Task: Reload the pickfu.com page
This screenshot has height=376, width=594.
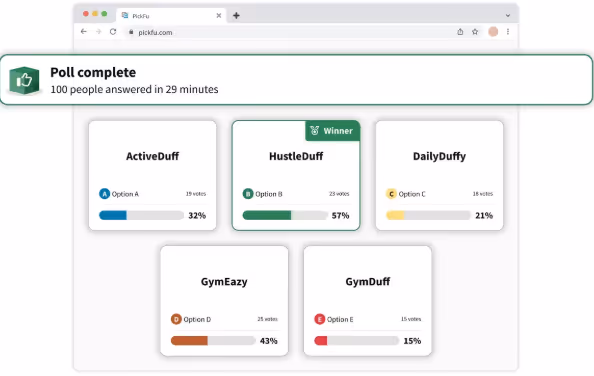Action: point(113,32)
